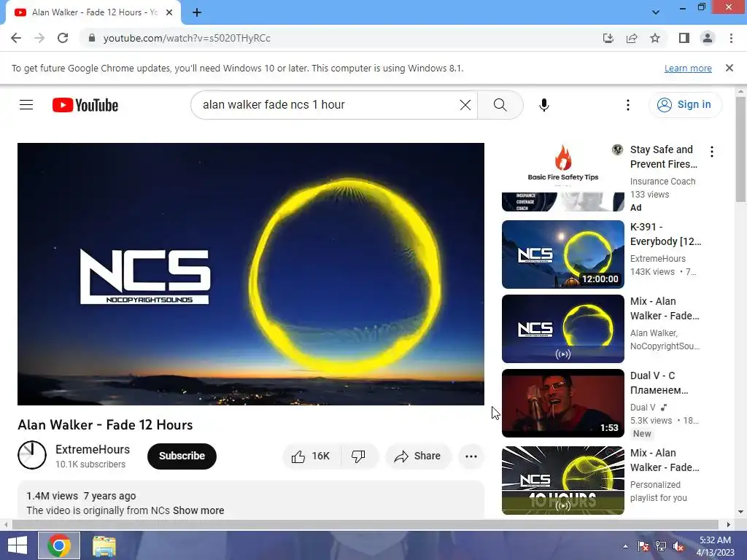Click 'K-391 - Everybody' video title
The image size is (747, 560).
click(x=665, y=234)
